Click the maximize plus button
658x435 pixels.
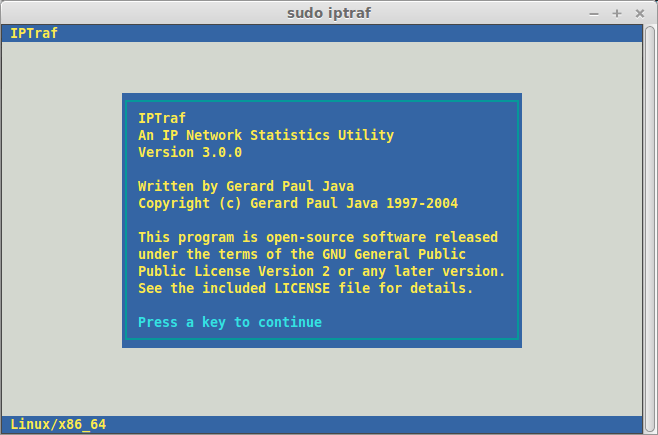(617, 13)
